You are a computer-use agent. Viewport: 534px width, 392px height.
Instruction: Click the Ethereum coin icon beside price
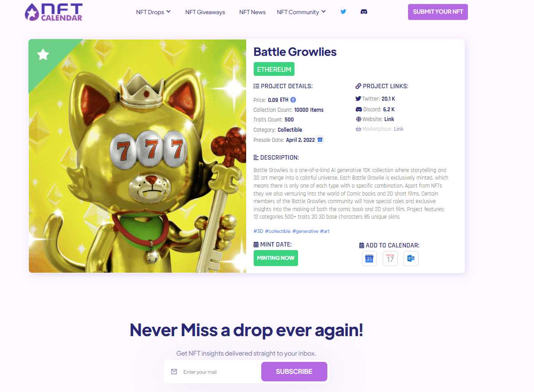pos(293,100)
